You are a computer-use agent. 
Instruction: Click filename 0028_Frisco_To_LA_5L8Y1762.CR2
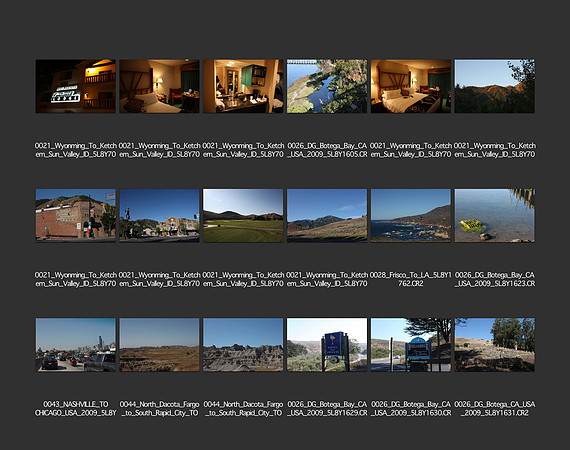click(x=411, y=279)
